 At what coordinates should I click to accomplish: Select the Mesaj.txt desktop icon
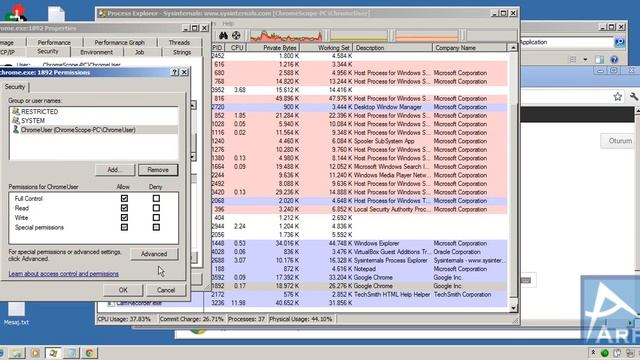pyautogui.click(x=16, y=314)
